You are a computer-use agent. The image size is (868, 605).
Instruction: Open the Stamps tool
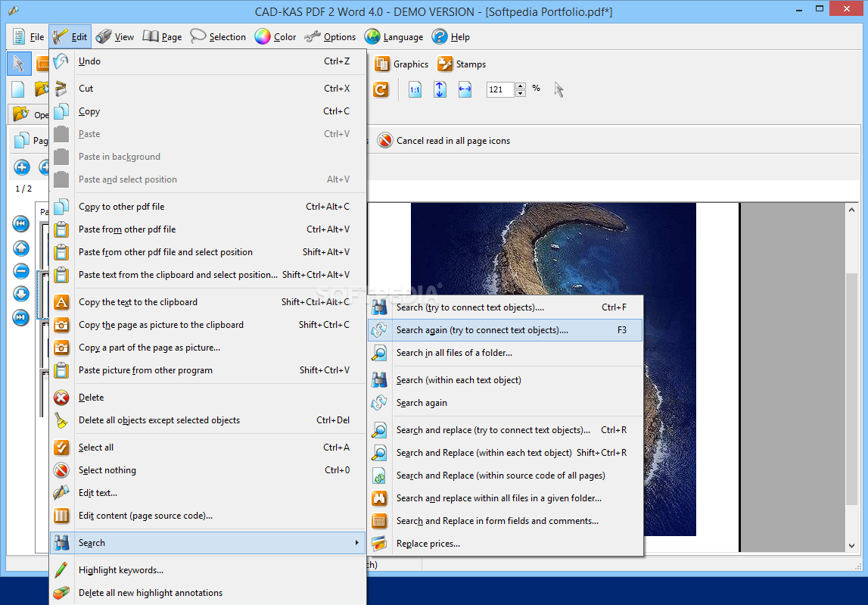(462, 64)
